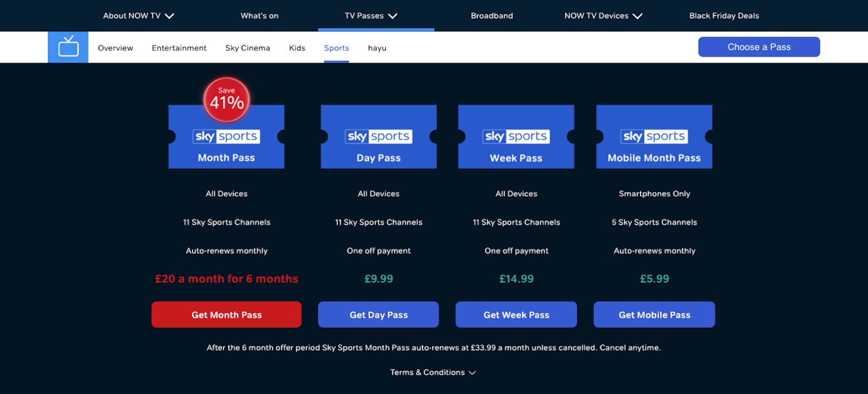
Task: Expand the About NOW TV menu
Action: pyautogui.click(x=138, y=16)
